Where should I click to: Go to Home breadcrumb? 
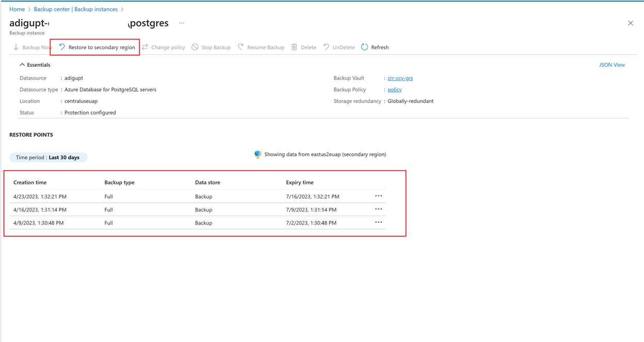point(17,9)
